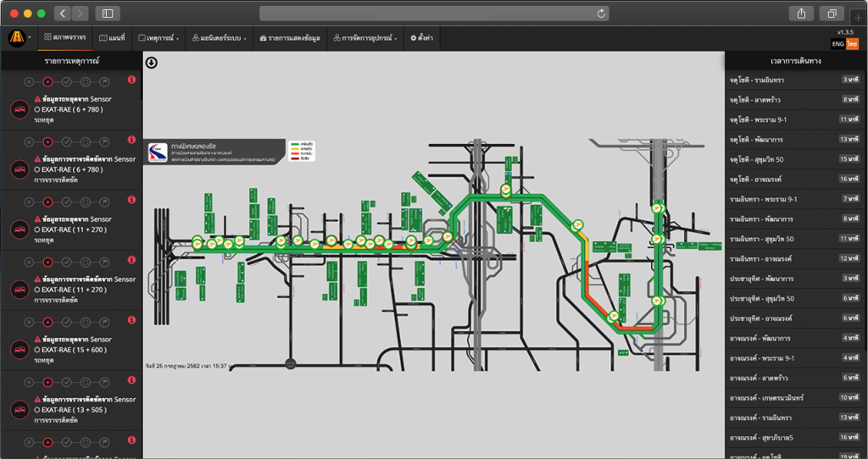Click the flag step for the 15 + 600 event

[x=104, y=323]
